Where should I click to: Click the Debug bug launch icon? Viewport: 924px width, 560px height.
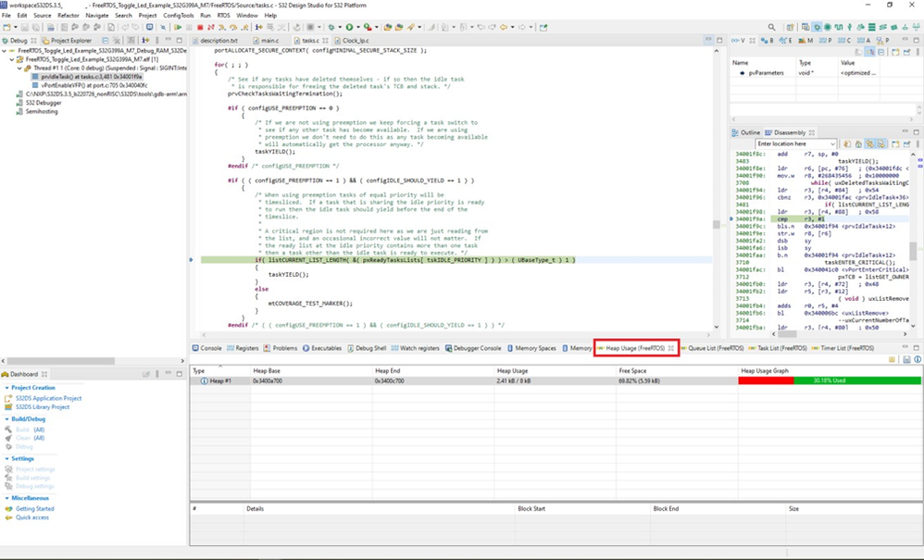[331, 27]
